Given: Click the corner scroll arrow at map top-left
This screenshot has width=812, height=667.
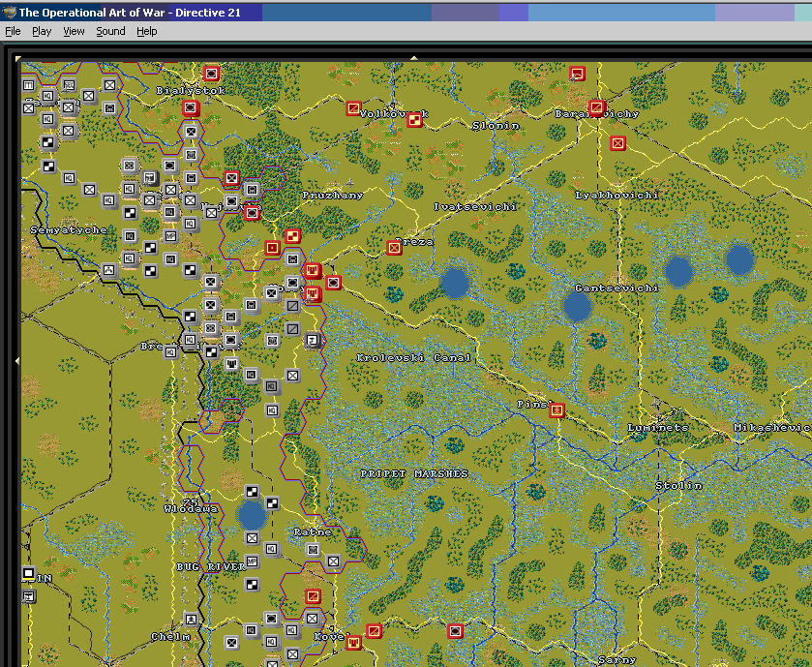Looking at the screenshot, I should point(18,58).
